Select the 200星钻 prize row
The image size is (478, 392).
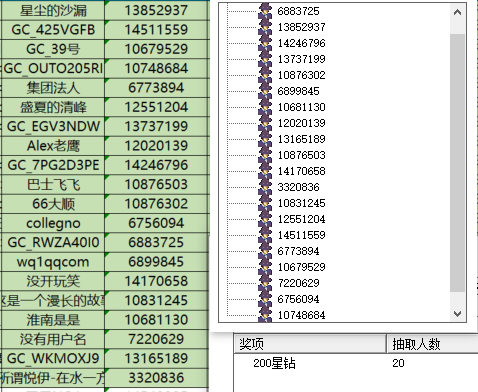(x=356, y=363)
